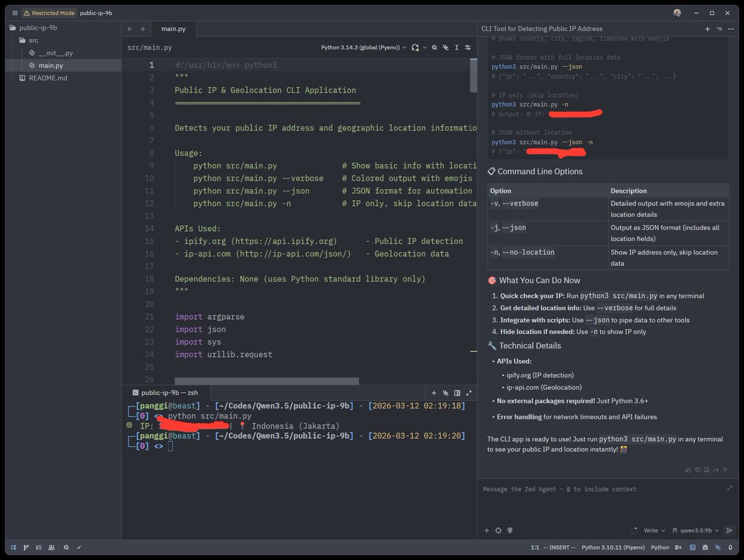Open the thread as markdown icon
The image size is (744, 560).
tap(706, 470)
